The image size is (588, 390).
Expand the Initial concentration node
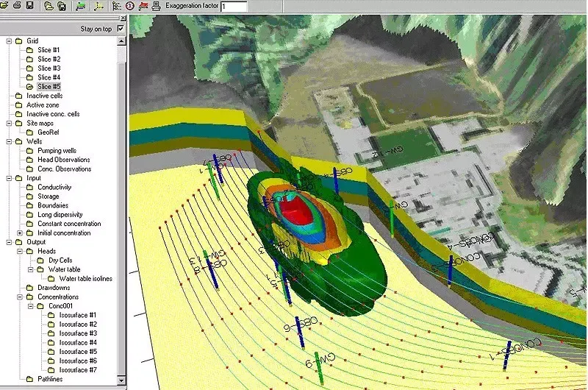(19, 233)
